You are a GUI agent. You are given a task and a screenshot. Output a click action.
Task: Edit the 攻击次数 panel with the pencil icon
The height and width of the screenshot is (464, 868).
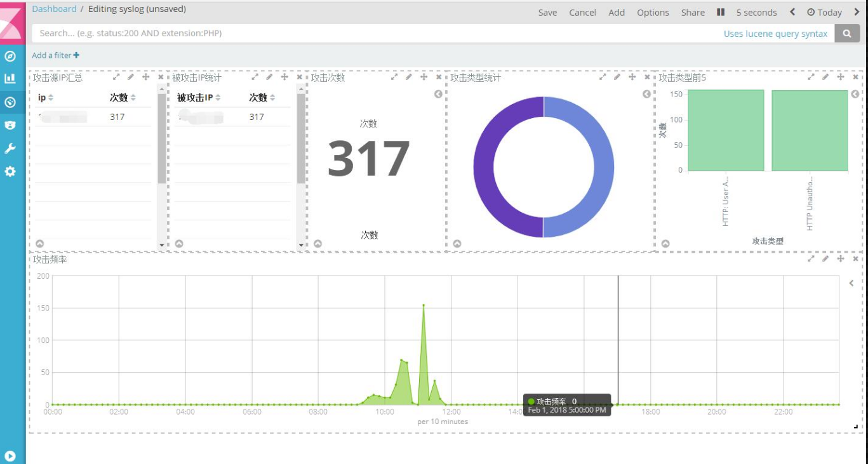(409, 77)
